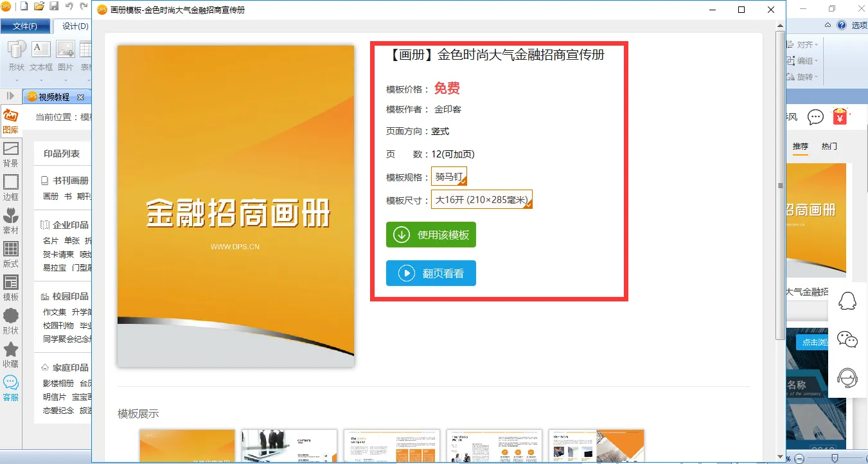Open file using the folder icon
The width and height of the screenshot is (868, 464).
39,7
